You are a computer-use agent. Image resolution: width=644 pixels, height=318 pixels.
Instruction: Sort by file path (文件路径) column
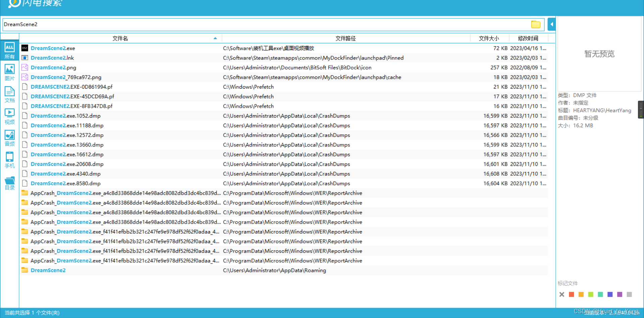point(345,38)
